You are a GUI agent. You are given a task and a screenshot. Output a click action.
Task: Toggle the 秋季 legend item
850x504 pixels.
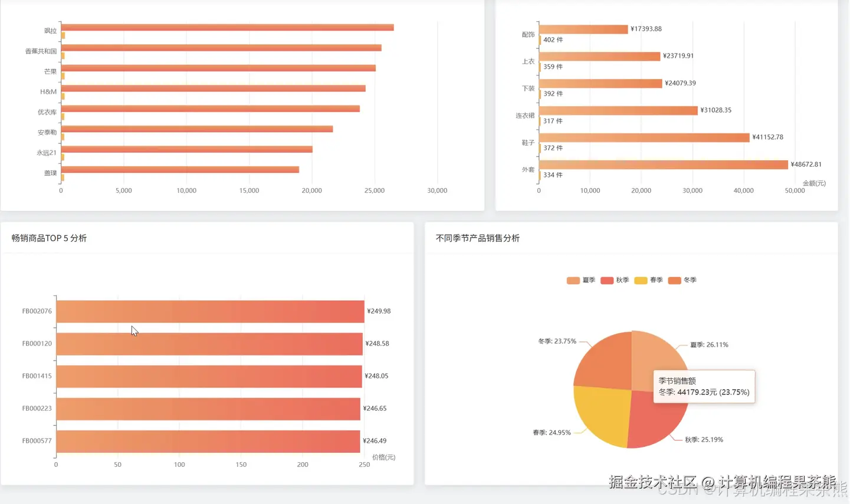pyautogui.click(x=615, y=280)
